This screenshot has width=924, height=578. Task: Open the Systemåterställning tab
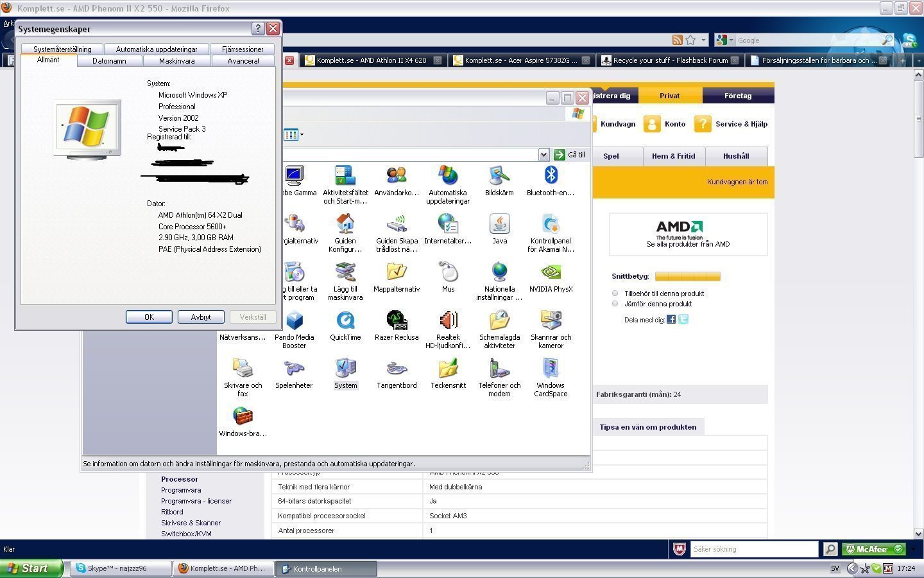62,49
